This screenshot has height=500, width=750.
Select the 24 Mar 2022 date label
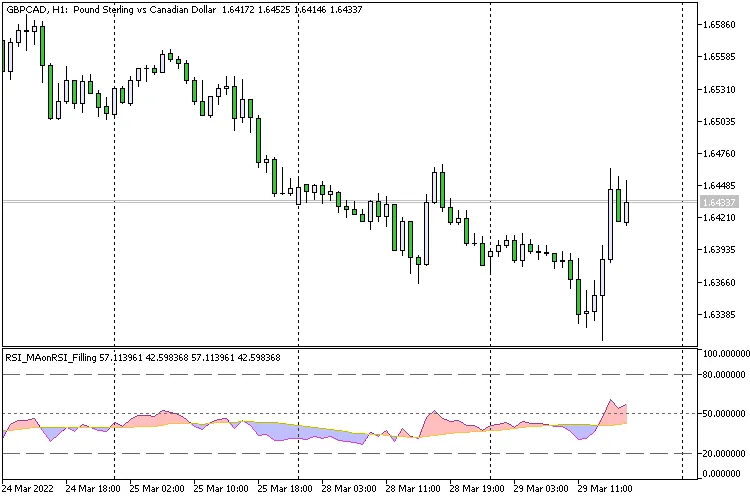27,490
